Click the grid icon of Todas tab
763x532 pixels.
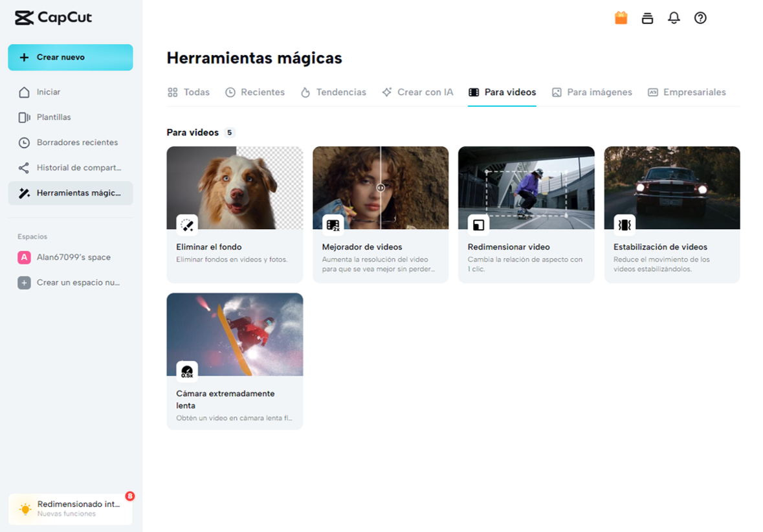(x=172, y=93)
